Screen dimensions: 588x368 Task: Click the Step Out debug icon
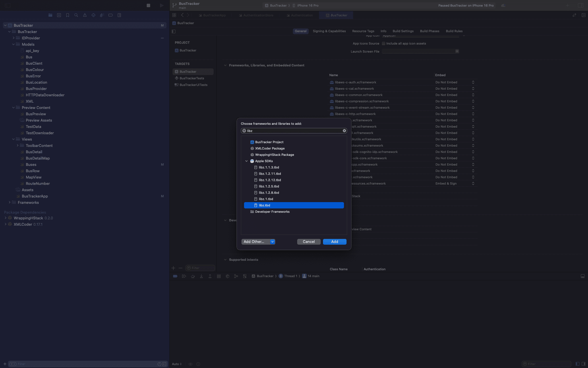pyautogui.click(x=210, y=276)
